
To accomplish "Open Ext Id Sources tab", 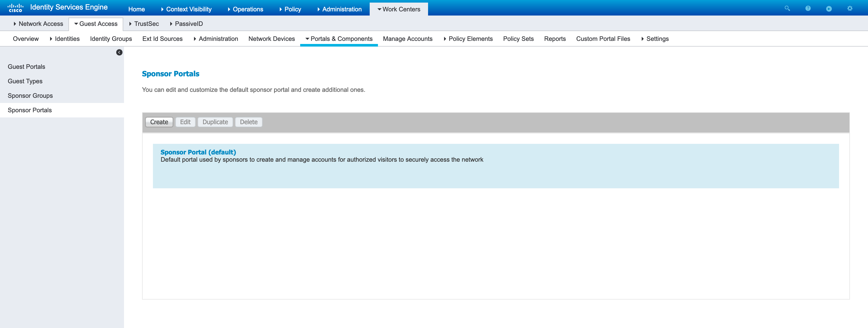I will pos(162,39).
